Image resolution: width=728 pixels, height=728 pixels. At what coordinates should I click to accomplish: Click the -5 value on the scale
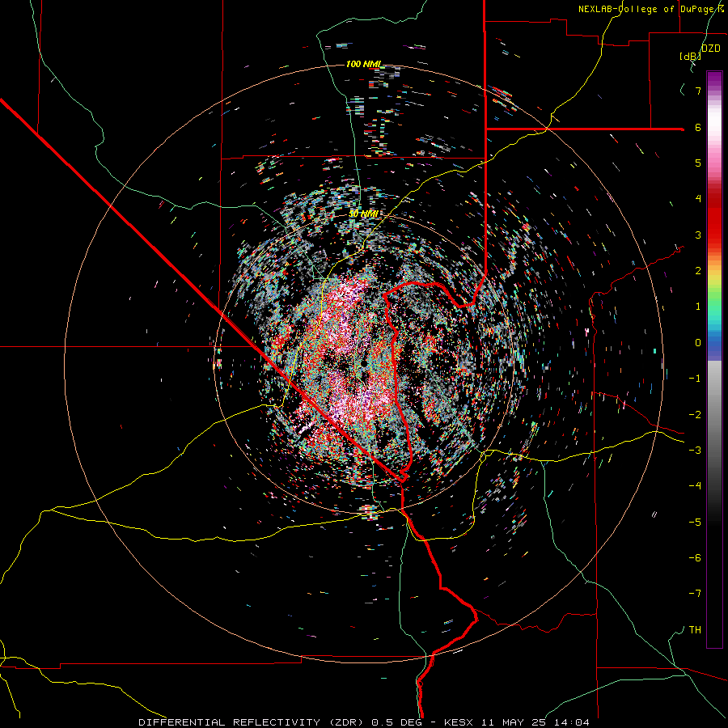click(695, 522)
